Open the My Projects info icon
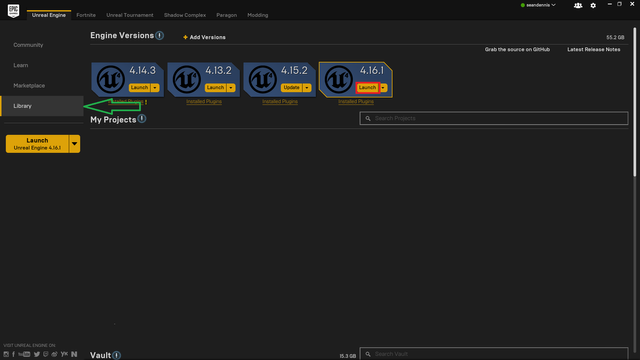Image resolution: width=640 pixels, height=360 pixels. [142, 119]
